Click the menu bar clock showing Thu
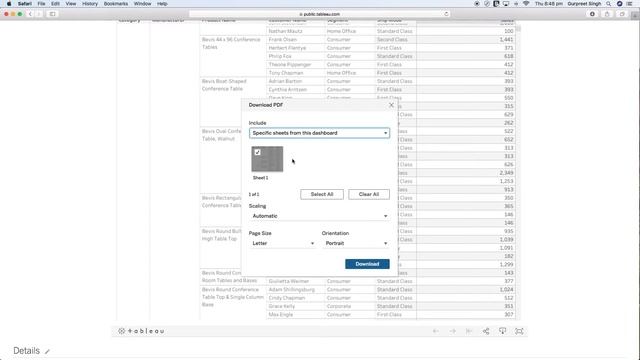This screenshot has width=640, height=360. click(x=549, y=4)
